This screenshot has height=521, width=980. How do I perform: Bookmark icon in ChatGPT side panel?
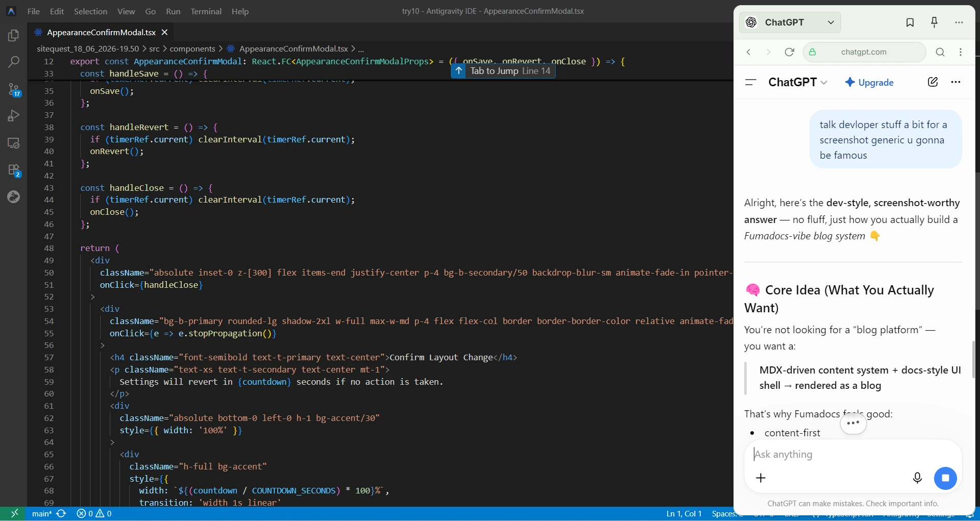click(910, 22)
